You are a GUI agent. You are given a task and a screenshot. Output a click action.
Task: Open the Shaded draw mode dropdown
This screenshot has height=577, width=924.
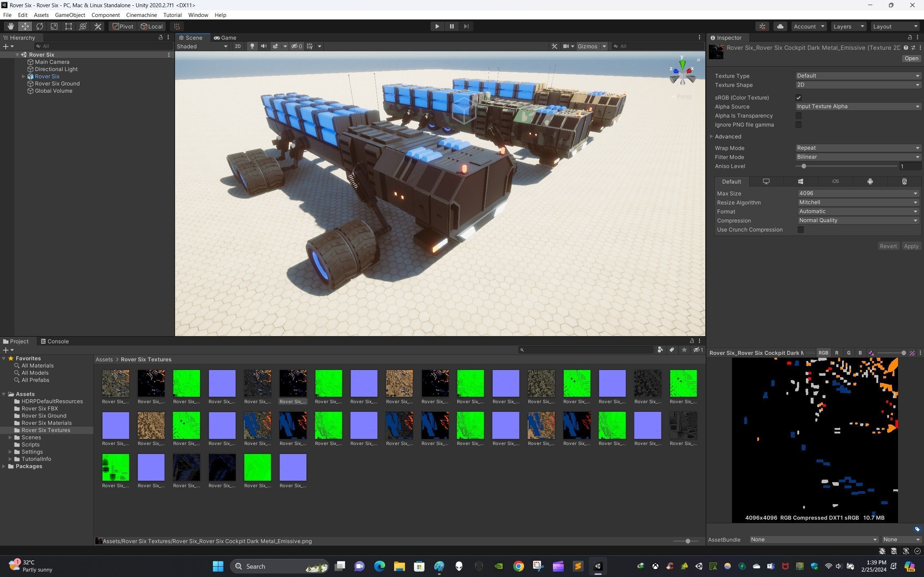coord(202,46)
